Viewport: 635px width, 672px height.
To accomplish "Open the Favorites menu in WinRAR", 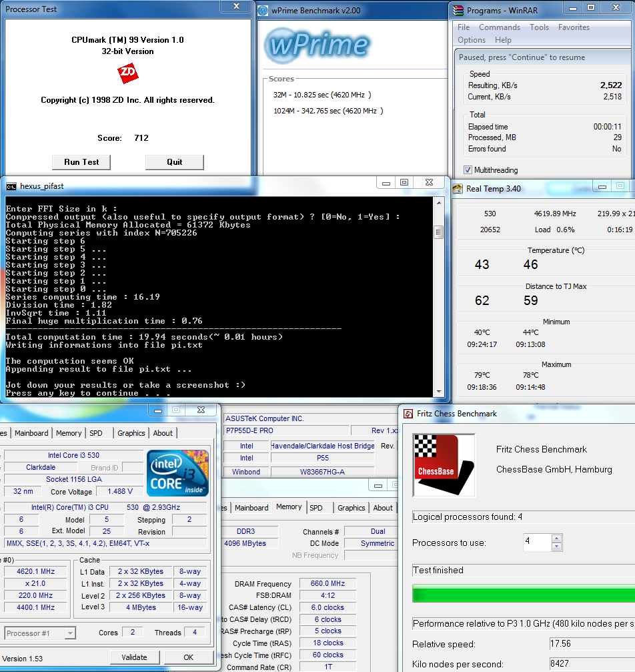I will 574,27.
